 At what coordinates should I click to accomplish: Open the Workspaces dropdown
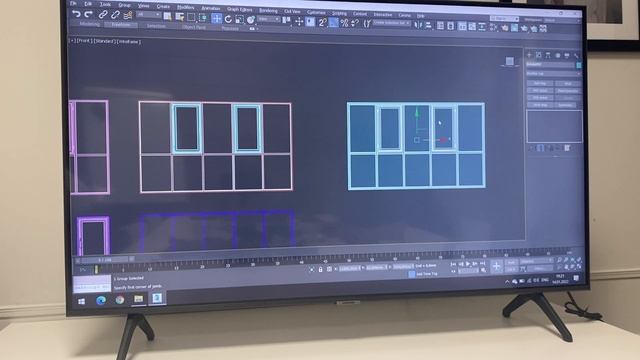(562, 20)
